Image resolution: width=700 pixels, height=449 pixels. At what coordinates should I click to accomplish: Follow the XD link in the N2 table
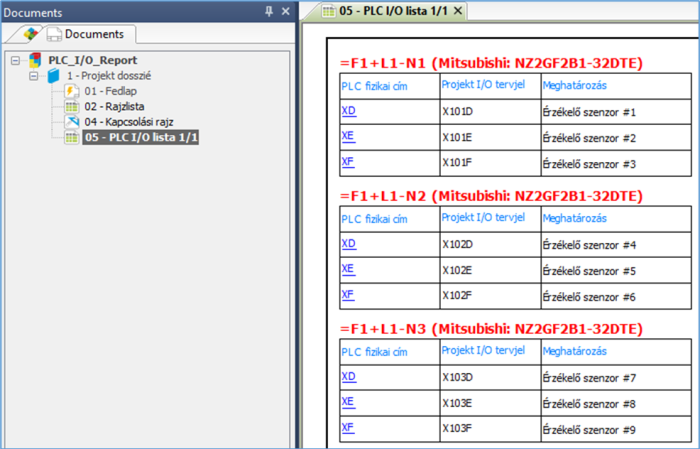click(x=349, y=244)
